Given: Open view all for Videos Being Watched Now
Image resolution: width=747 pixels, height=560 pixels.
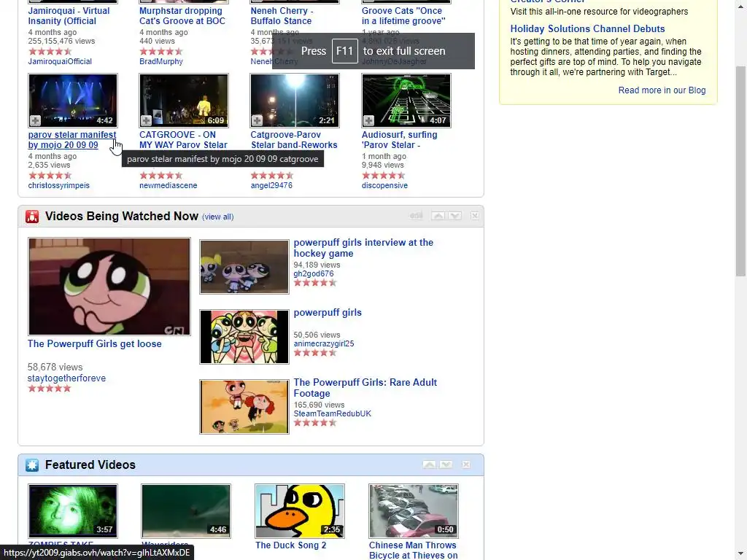Looking at the screenshot, I should coord(217,217).
